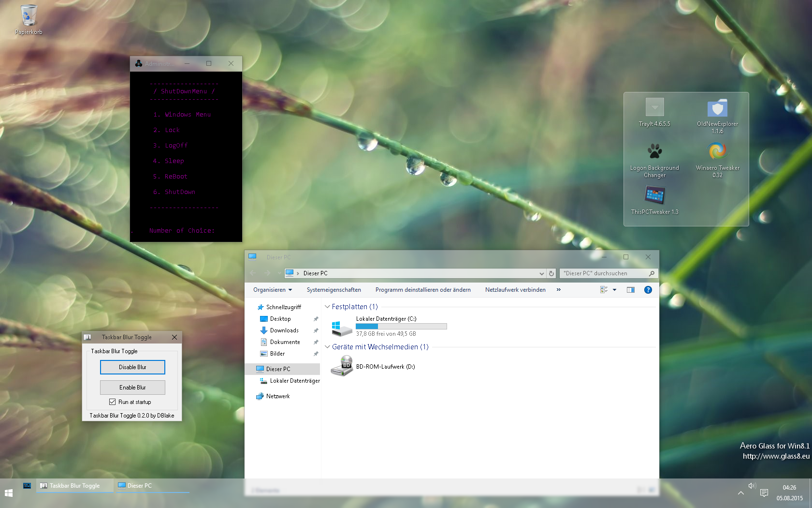Open OldNewExplorer 1.1.6 shortcut

(x=717, y=116)
